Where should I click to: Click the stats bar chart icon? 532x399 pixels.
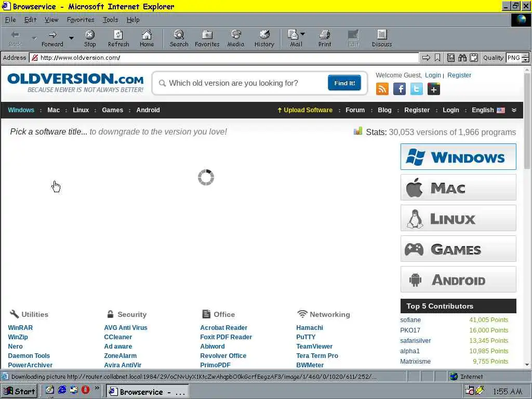358,131
